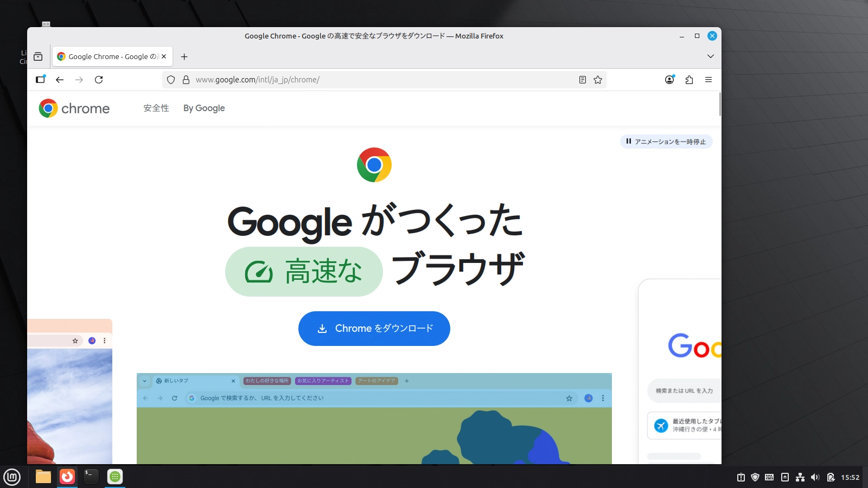
Task: Click アートのアイデア tab group label
Action: coord(377,381)
